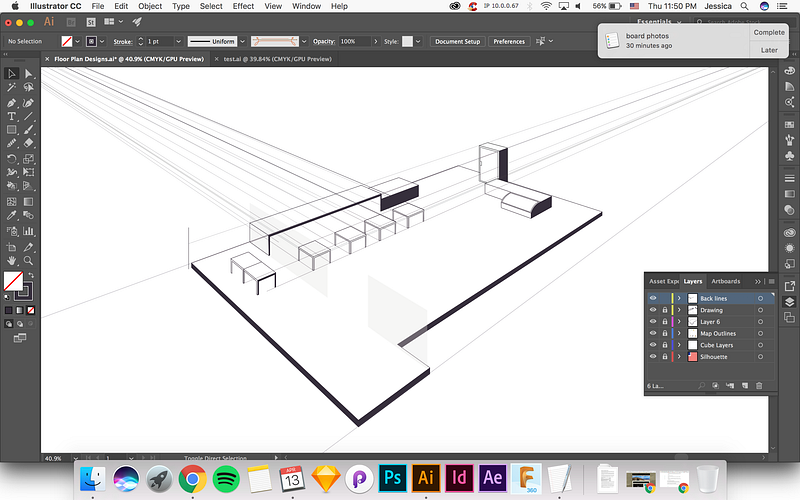Toggle visibility of Silhouette layer
800x500 pixels.
[x=652, y=356]
